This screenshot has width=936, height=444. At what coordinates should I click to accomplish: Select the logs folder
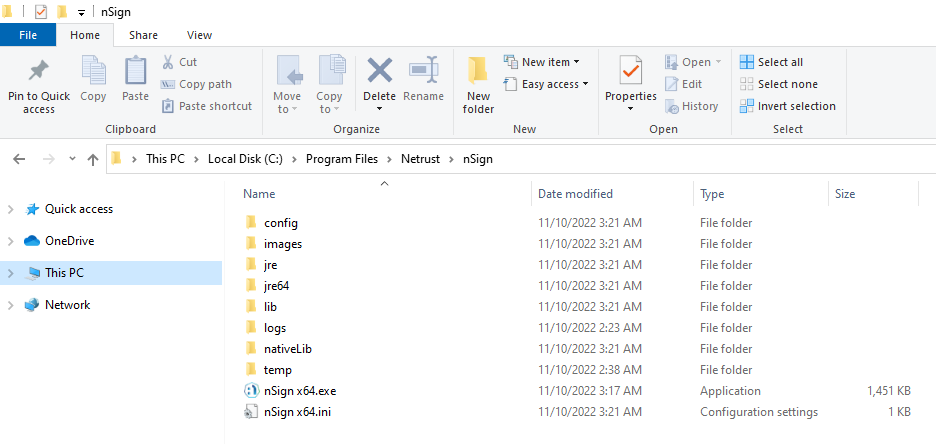coord(275,328)
